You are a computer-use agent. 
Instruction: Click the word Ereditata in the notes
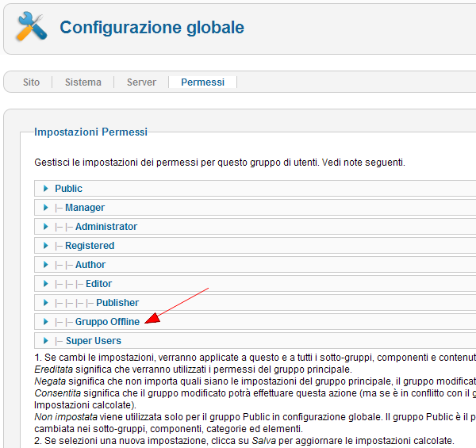54,370
